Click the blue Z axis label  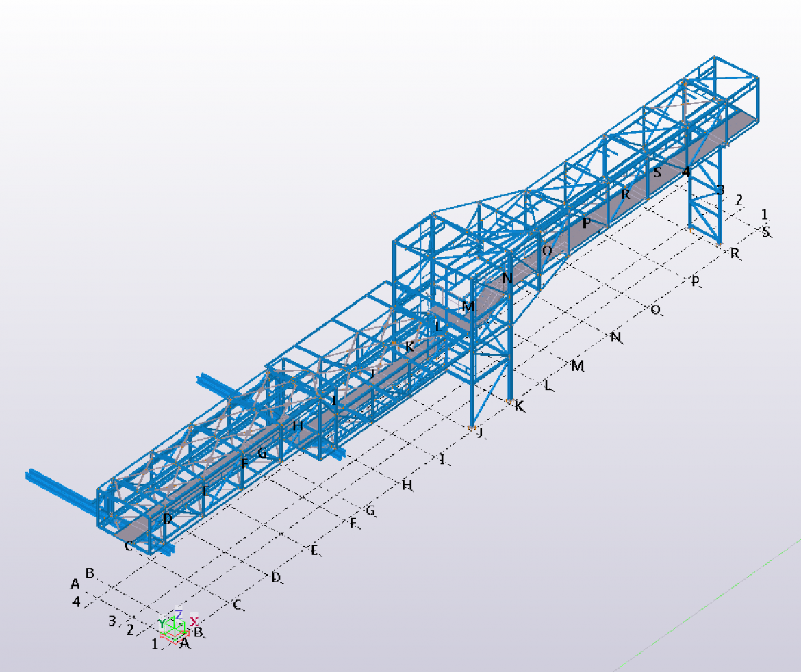(178, 615)
